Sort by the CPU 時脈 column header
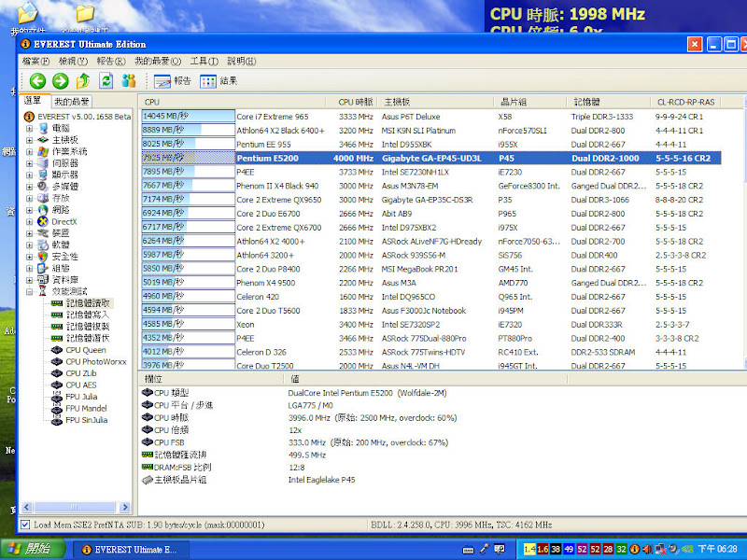This screenshot has height=560, width=747. pyautogui.click(x=355, y=101)
